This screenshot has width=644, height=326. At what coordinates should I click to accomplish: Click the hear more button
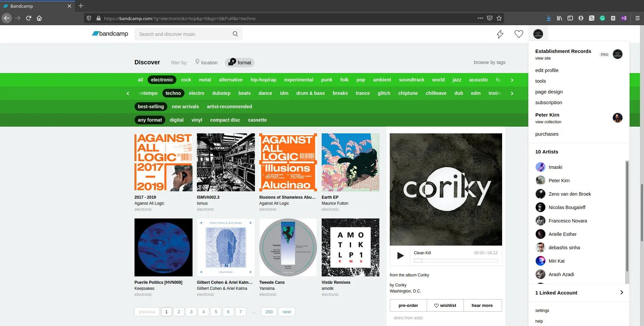click(482, 306)
